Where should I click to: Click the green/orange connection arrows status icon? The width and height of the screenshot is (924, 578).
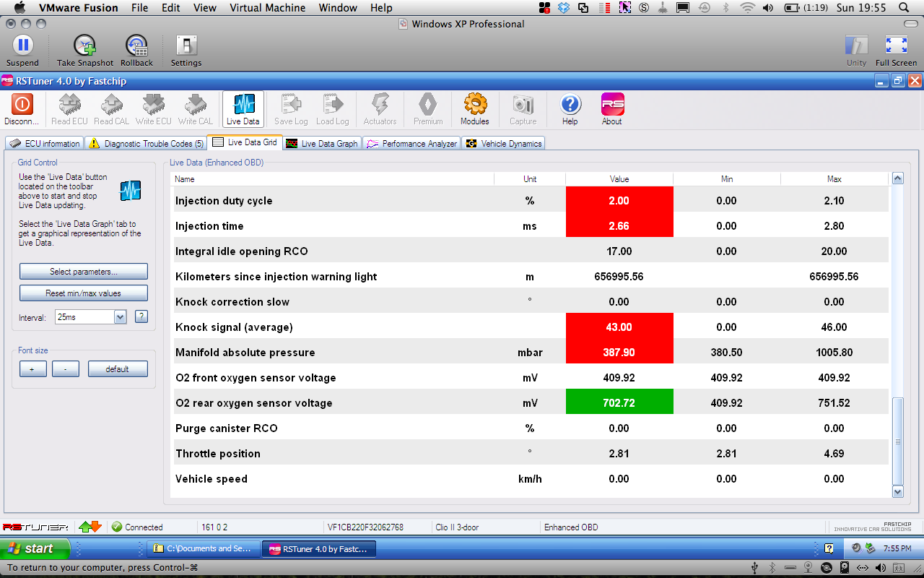click(90, 527)
